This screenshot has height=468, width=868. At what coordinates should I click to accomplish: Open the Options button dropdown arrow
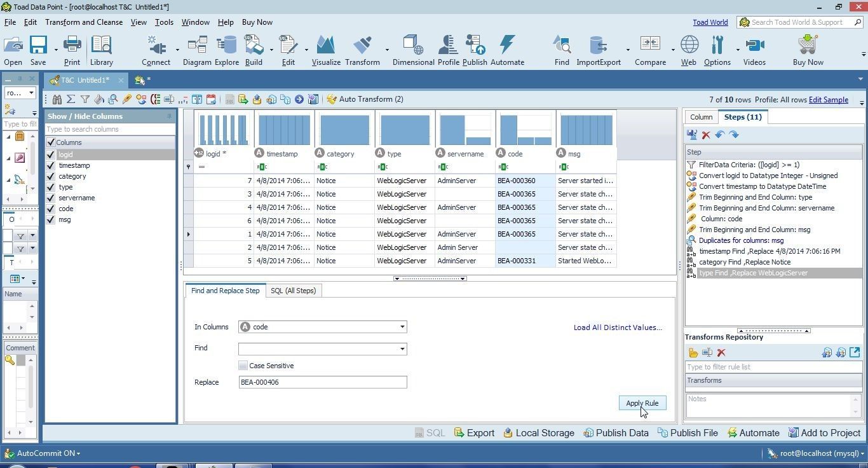(x=737, y=50)
